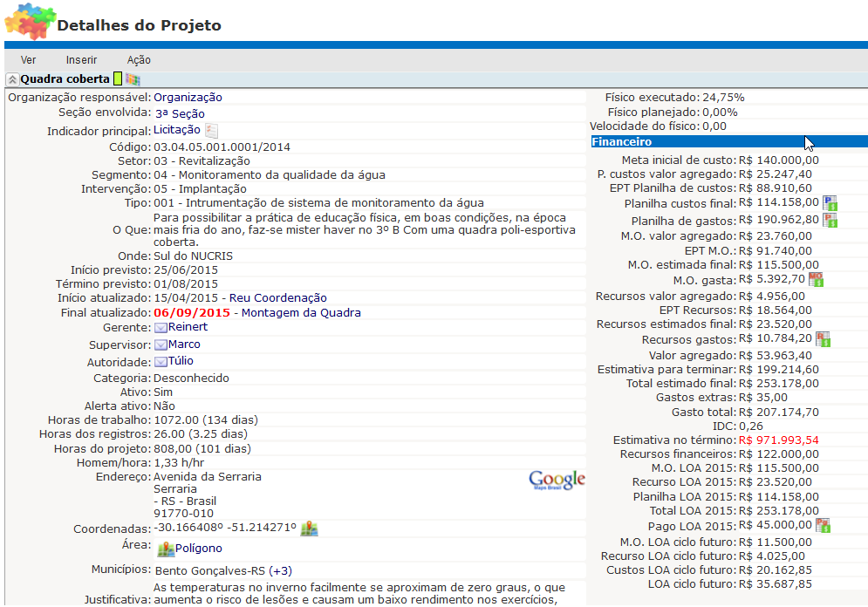Click the Recursos financeiros value R$ 122.000,00
Screen dimensions: 868x607
coord(779,454)
